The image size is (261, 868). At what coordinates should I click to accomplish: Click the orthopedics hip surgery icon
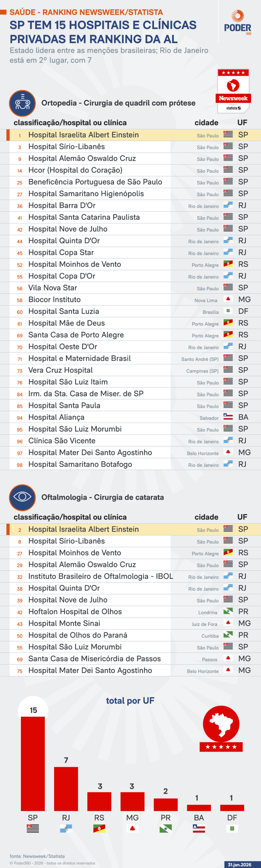22,103
